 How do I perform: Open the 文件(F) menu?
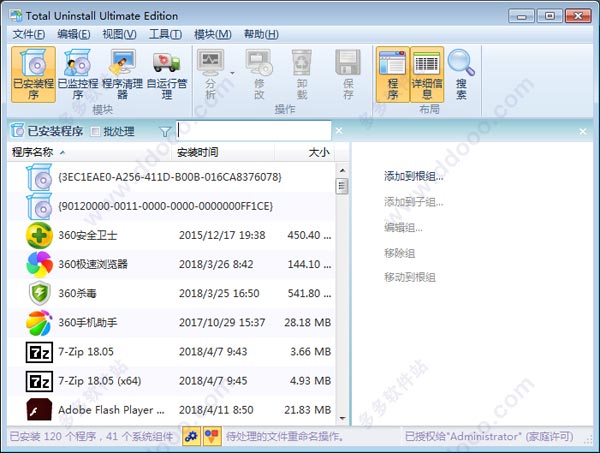[29, 34]
